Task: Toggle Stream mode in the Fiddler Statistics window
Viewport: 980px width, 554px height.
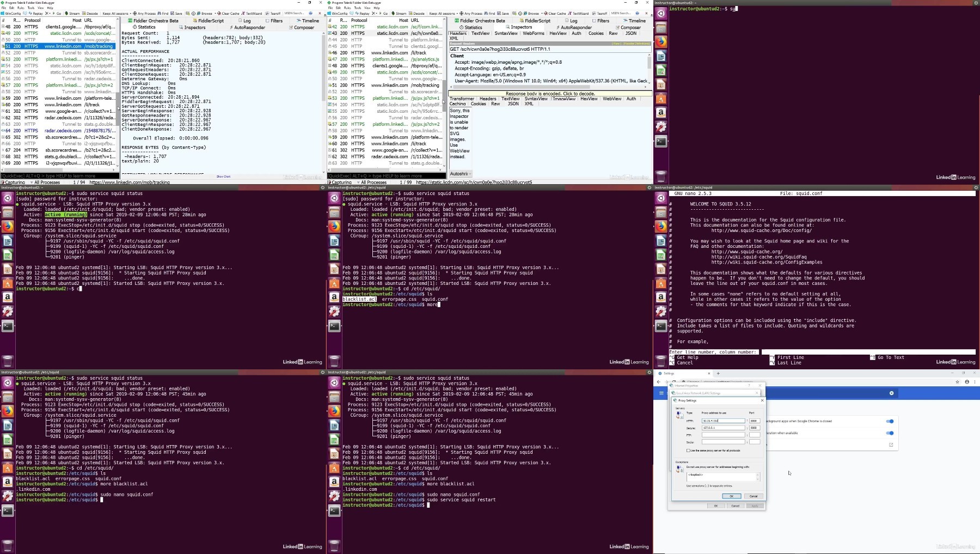Action: click(72, 13)
